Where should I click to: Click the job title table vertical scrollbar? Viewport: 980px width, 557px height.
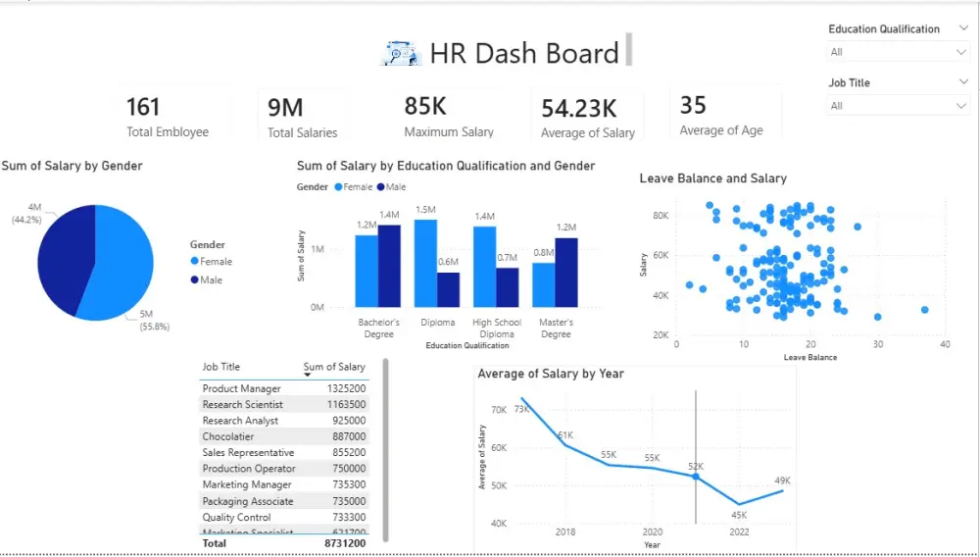(385, 450)
